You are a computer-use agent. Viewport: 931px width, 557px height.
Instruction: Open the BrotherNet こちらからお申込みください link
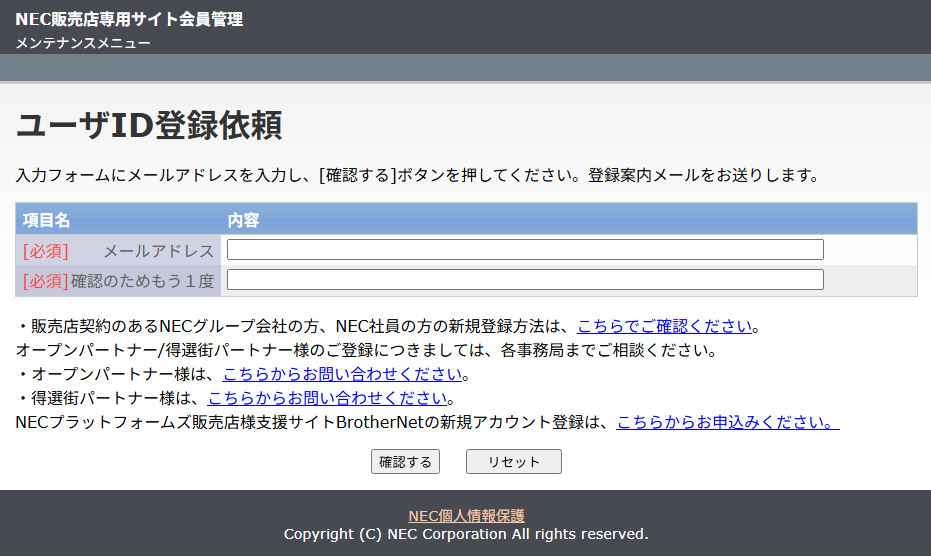pos(727,422)
